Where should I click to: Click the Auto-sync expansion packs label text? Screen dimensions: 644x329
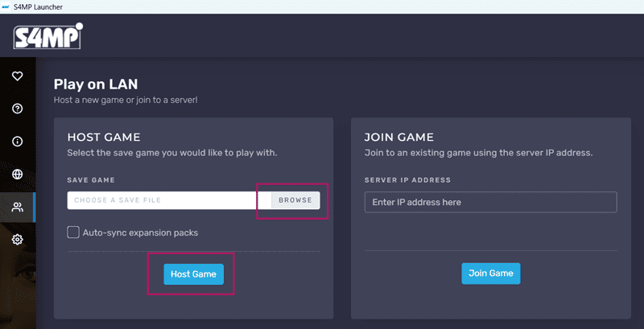click(140, 233)
